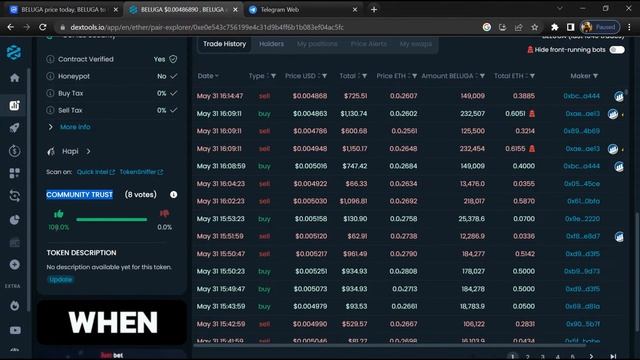Screen dimensions: 640x360
Task: Vote thumbs up for community trust
Action: click(59, 213)
